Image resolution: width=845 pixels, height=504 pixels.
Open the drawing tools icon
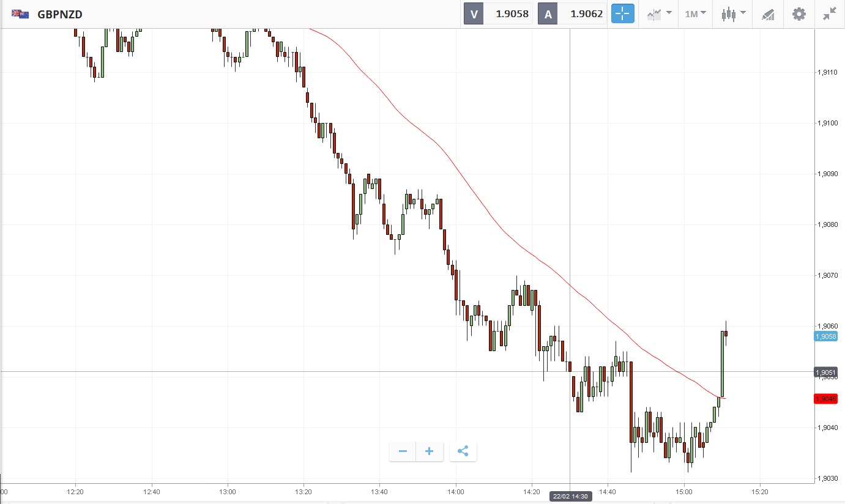point(768,14)
